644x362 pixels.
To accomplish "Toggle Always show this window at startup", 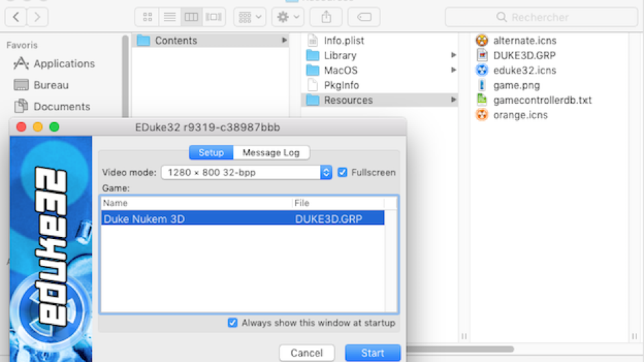I will [233, 323].
